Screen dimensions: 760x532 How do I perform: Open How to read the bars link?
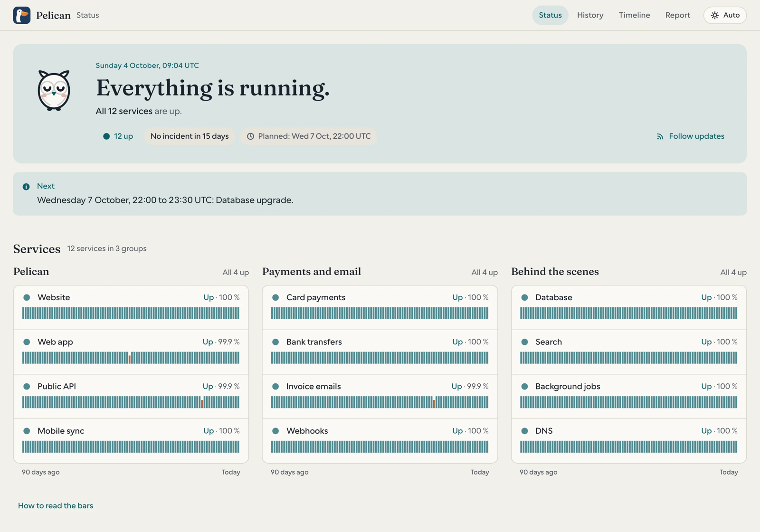click(x=56, y=506)
